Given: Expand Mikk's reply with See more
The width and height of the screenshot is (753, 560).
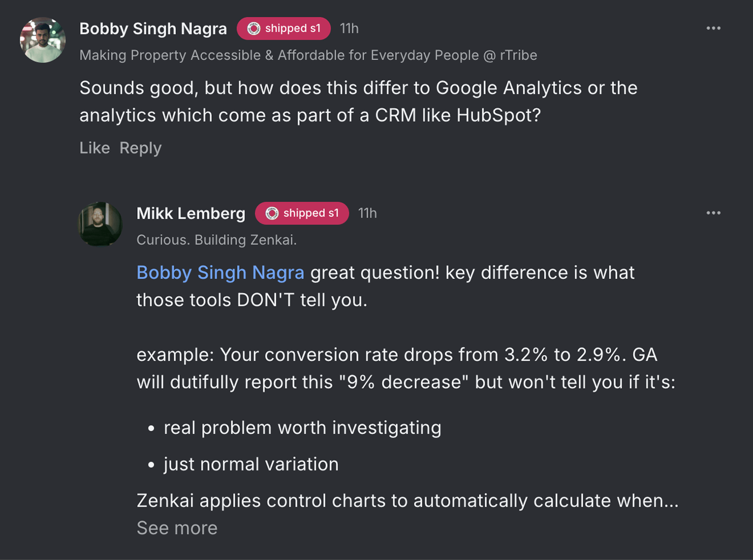Looking at the screenshot, I should (x=177, y=528).
